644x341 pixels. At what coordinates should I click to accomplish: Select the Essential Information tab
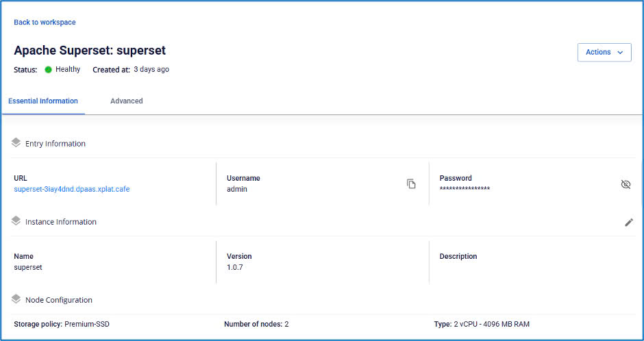(x=43, y=101)
